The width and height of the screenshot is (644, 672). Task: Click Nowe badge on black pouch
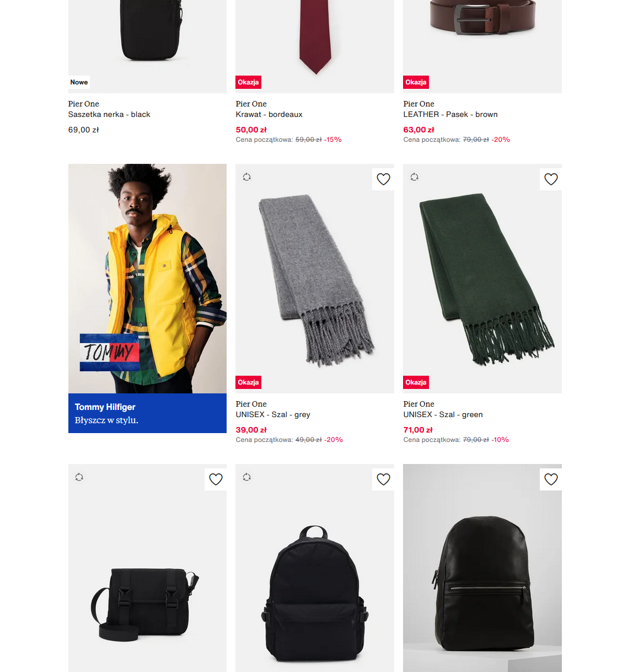(x=79, y=82)
